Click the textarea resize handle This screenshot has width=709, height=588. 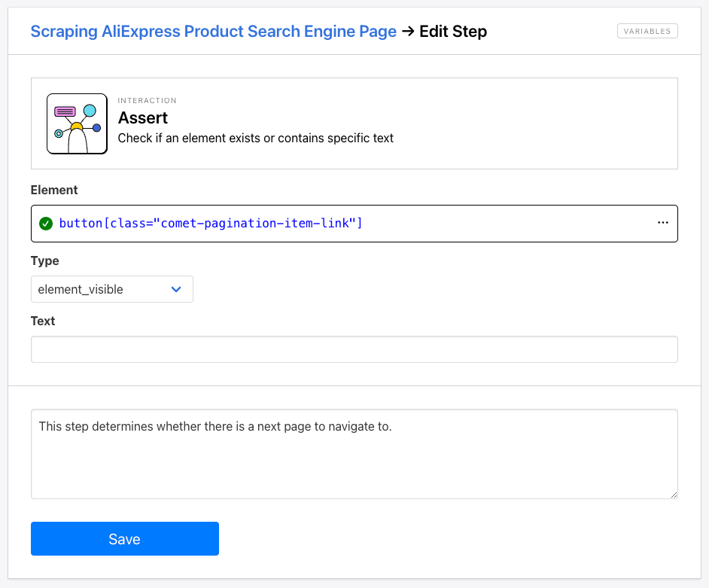pyautogui.click(x=674, y=495)
